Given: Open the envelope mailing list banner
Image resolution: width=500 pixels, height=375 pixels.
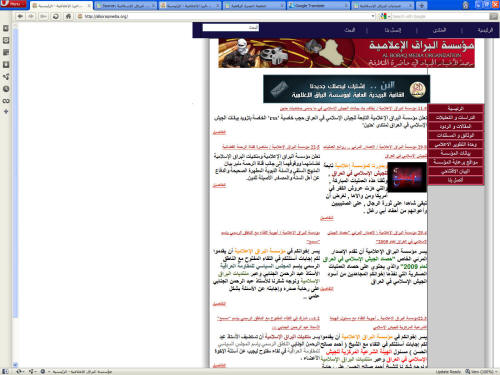Looking at the screenshot, I should pos(346,89).
